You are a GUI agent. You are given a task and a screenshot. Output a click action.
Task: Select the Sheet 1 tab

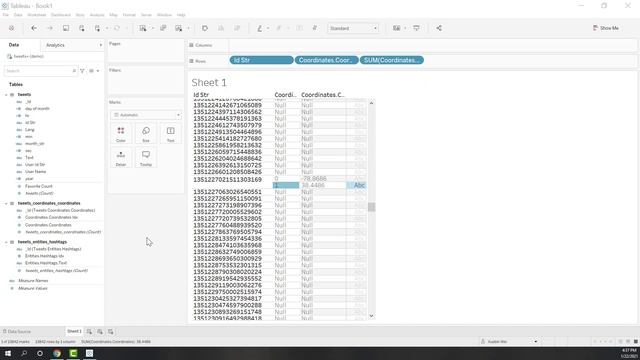click(74, 331)
